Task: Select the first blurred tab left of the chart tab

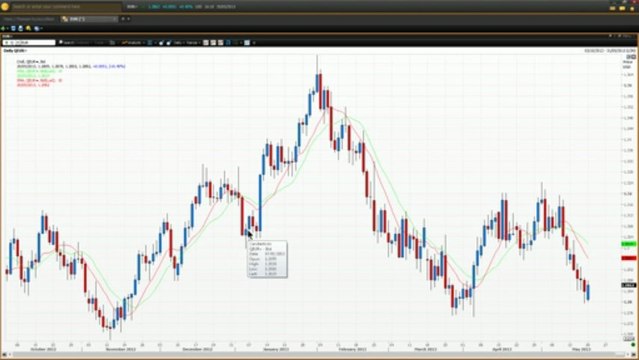Action: [29, 19]
